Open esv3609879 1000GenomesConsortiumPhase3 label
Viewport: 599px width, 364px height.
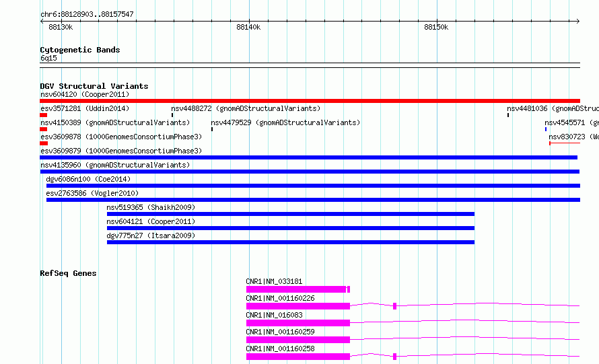pyautogui.click(x=121, y=151)
